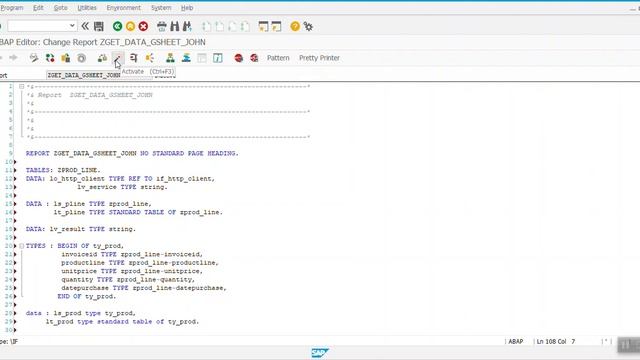Image resolution: width=640 pixels, height=360 pixels.
Task: Click the green Back button
Action: tap(118, 27)
